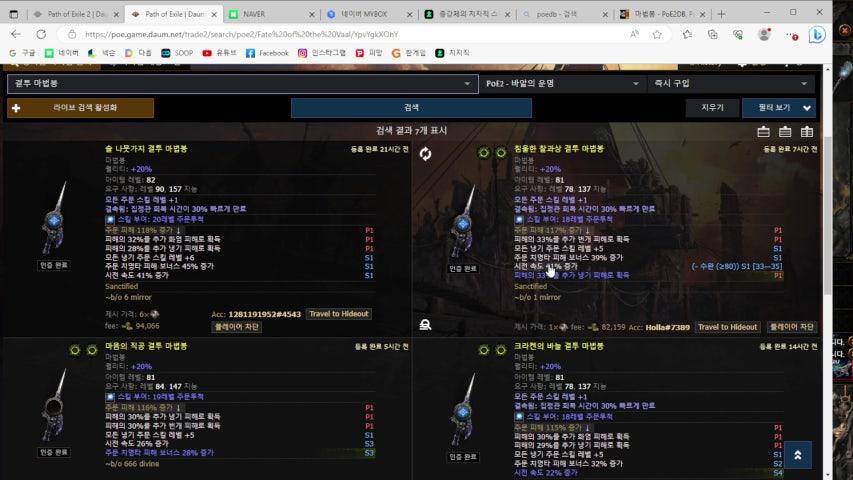Click account name Holla#7389
Screen dimensions: 853x480
[667, 327]
